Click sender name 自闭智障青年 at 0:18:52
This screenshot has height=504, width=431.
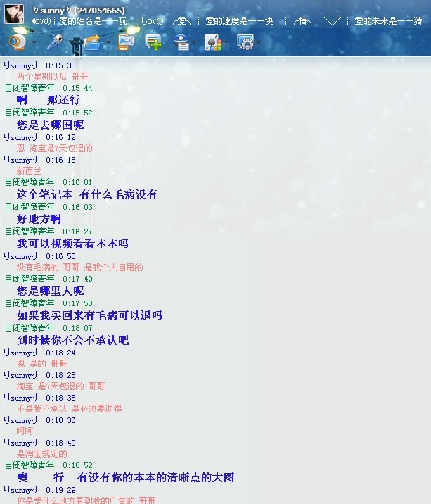30,465
